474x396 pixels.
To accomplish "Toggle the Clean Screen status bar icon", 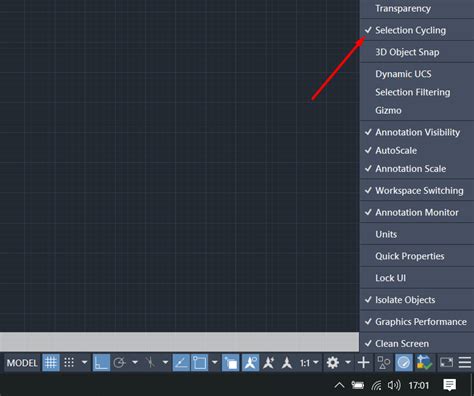I will coord(446,362).
